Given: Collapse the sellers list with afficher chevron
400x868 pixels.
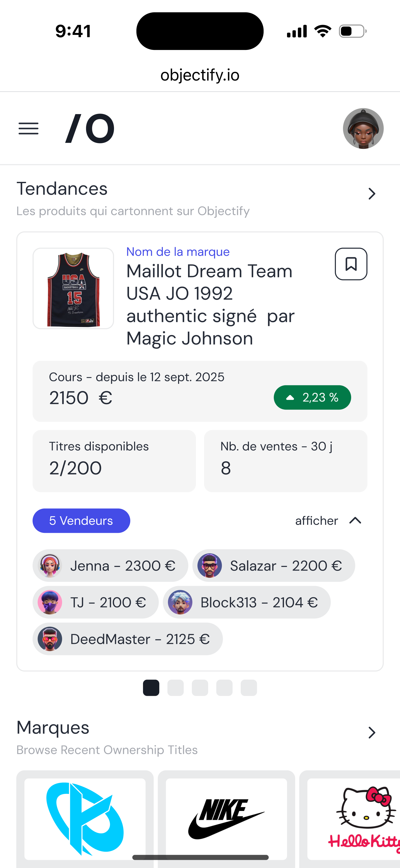Looking at the screenshot, I should coord(355,521).
